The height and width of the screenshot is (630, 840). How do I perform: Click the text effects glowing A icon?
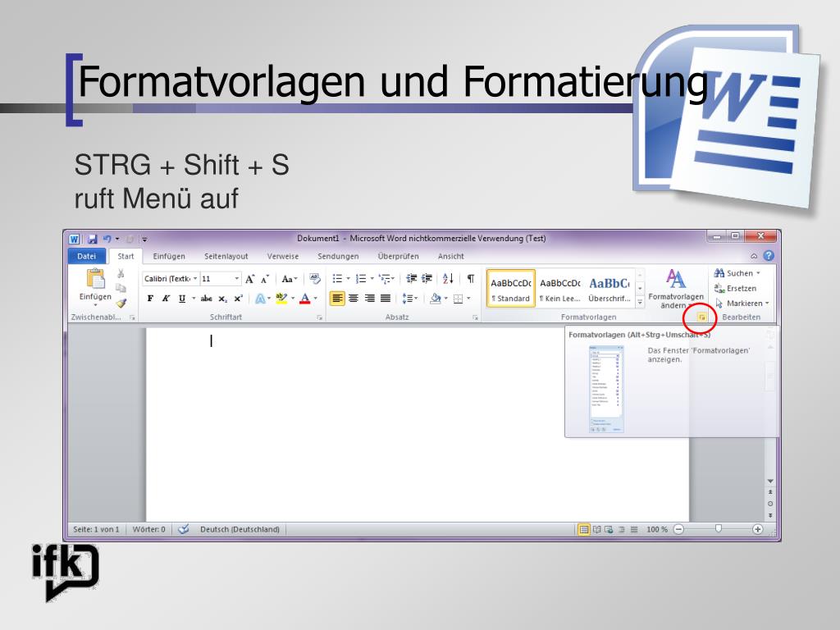(x=260, y=299)
